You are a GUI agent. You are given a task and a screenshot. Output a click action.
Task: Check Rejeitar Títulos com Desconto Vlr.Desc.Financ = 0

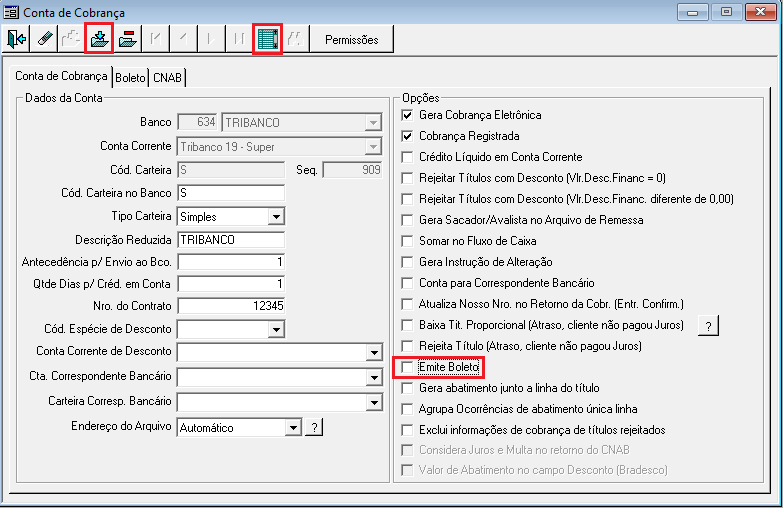[x=407, y=178]
